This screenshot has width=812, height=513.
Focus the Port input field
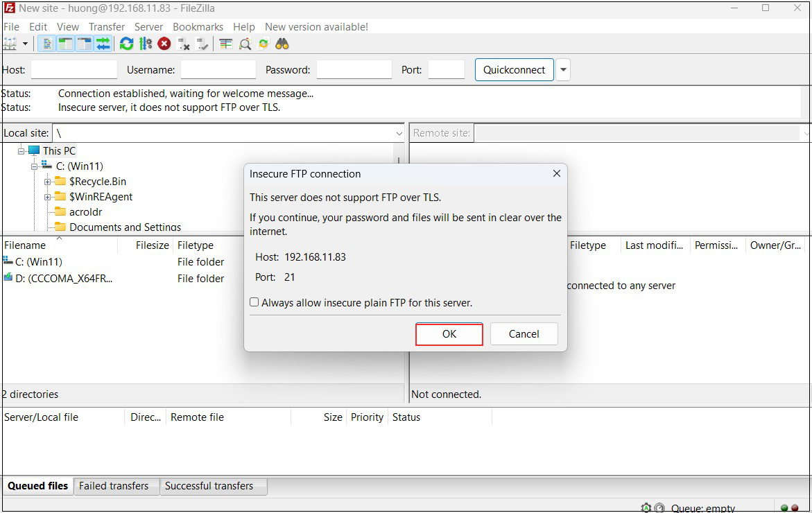point(447,69)
